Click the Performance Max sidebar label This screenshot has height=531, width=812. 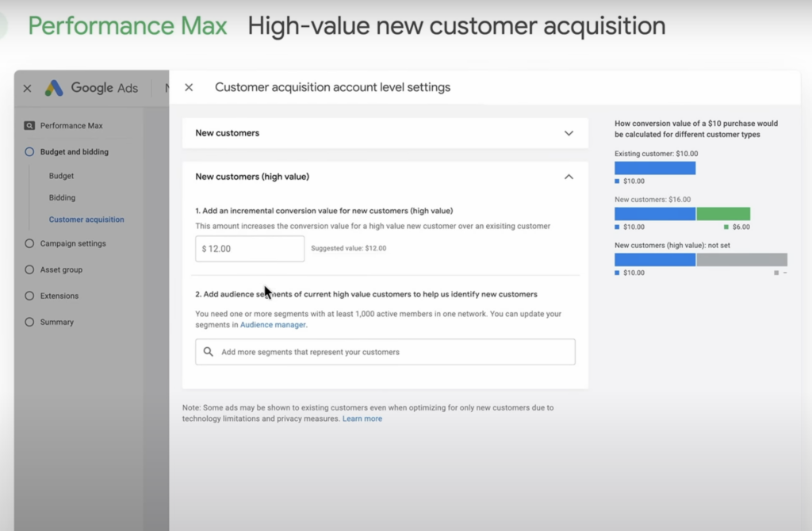click(71, 126)
